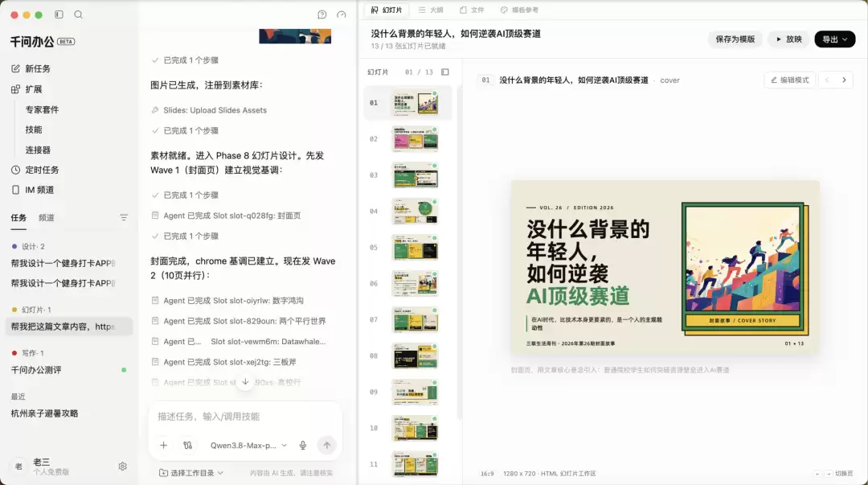The width and height of the screenshot is (868, 485).
Task: Select slide 05 thumbnail
Action: (416, 247)
